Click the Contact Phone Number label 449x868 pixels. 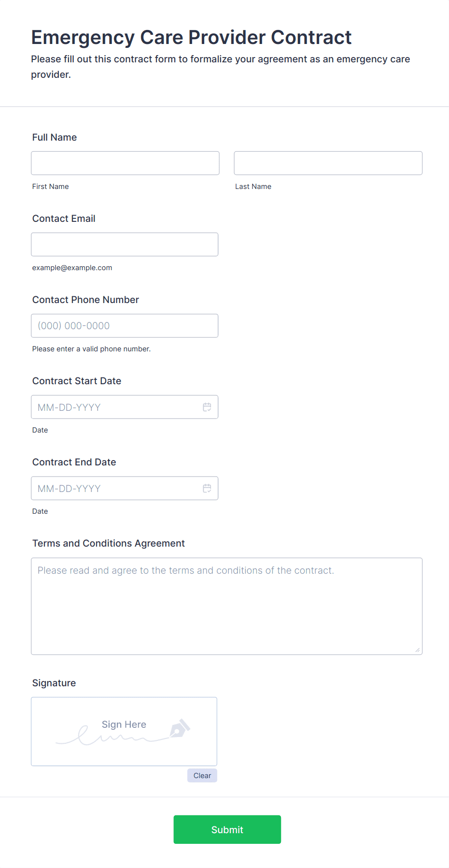(85, 300)
